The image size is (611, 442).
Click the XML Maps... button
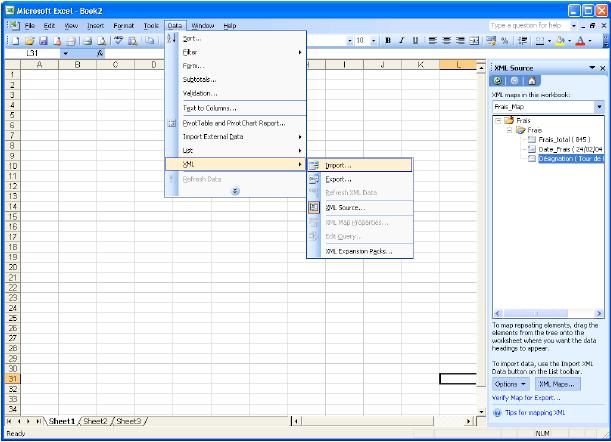(x=555, y=383)
